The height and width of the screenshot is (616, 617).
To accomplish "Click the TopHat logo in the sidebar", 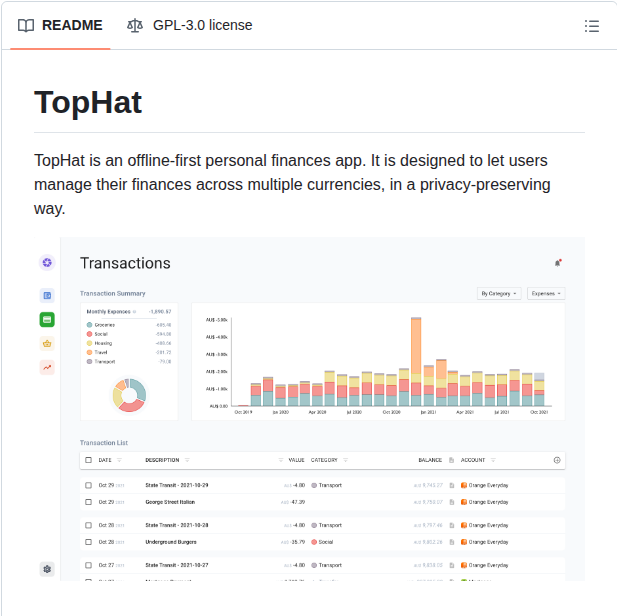I will pos(47,263).
